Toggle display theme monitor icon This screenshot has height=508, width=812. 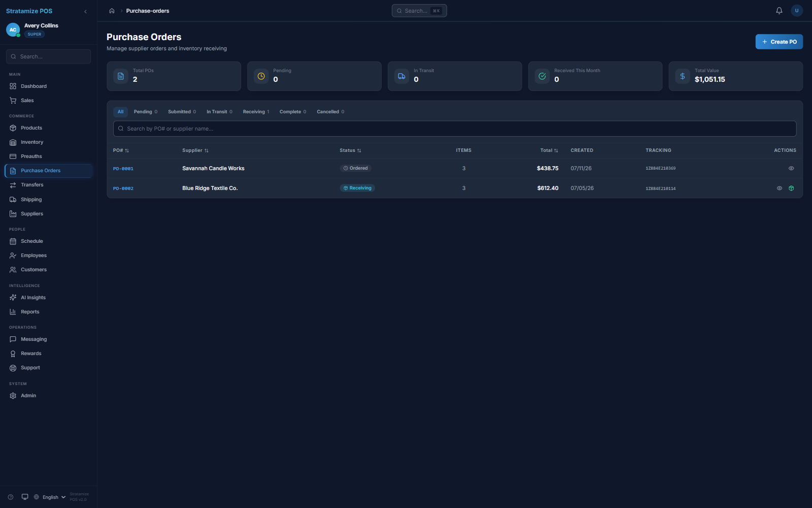25,497
